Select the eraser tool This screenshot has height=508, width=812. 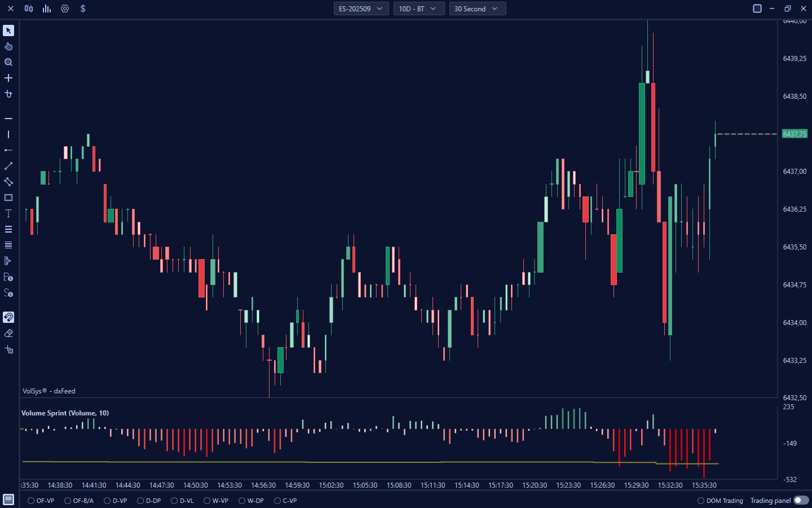pyautogui.click(x=8, y=333)
